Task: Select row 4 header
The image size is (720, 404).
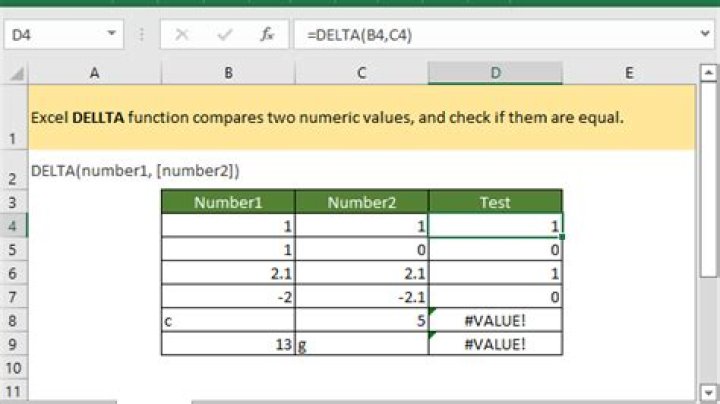Action: tap(14, 225)
